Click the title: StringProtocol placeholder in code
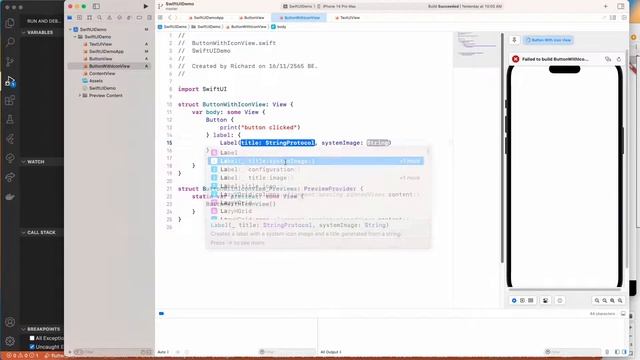 point(278,143)
